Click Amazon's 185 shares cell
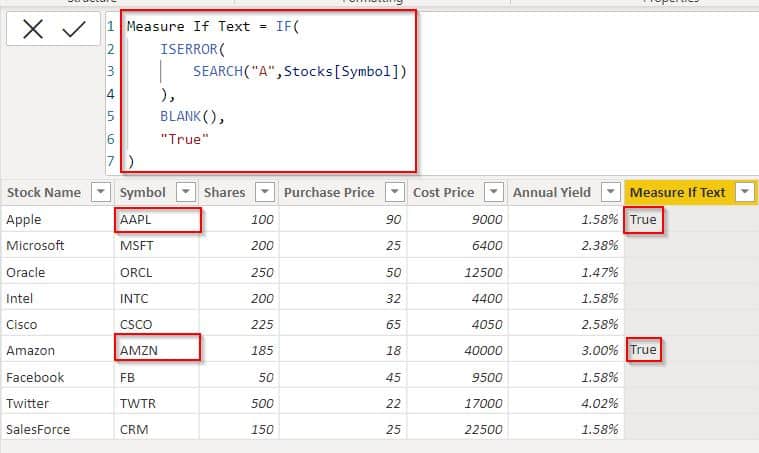The height and width of the screenshot is (453, 759). click(x=239, y=350)
